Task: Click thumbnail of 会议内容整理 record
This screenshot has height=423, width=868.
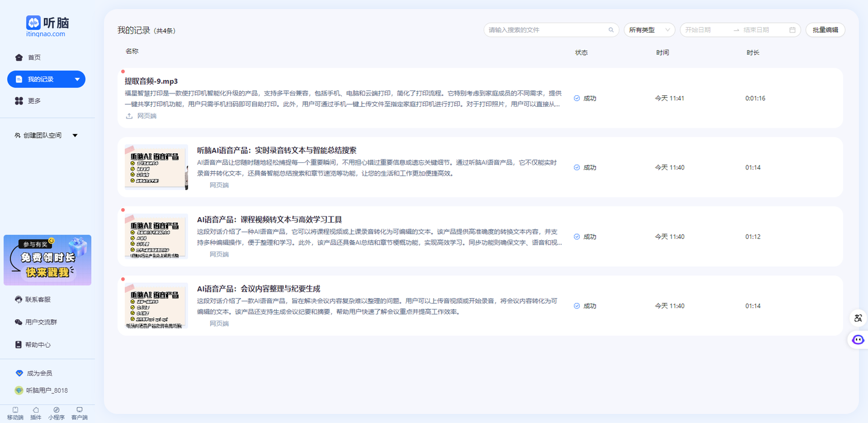Action: tap(156, 306)
